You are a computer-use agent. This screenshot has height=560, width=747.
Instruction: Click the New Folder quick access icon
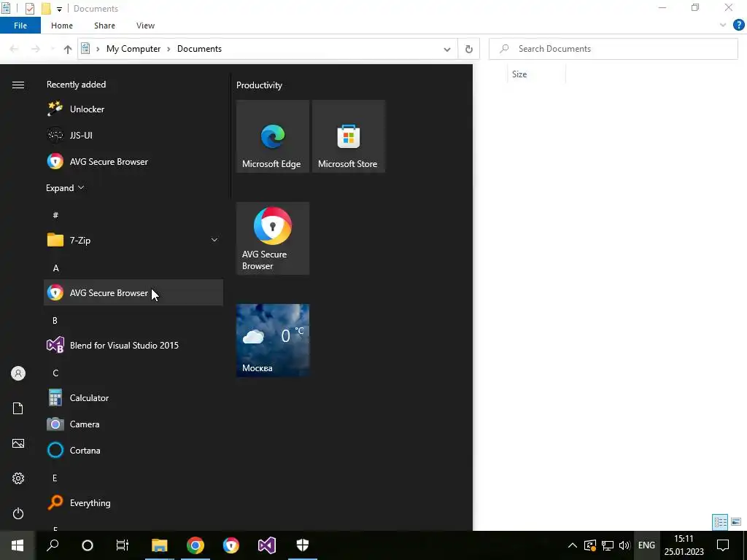click(x=46, y=9)
